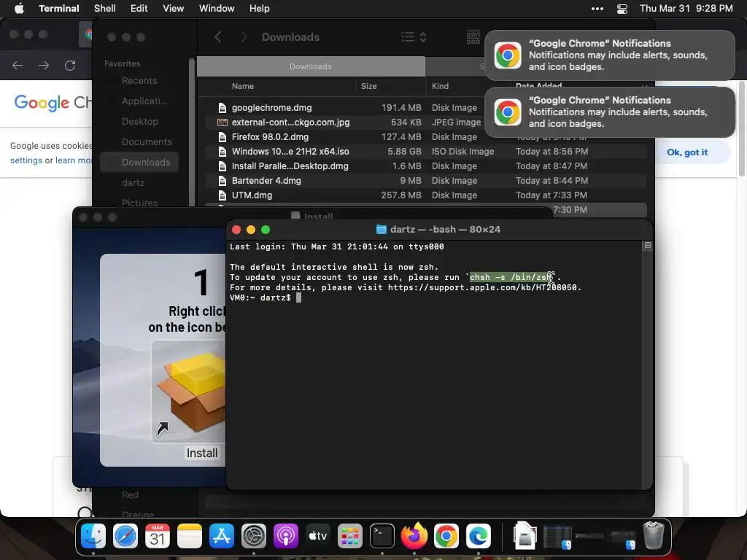Open Apple TV app in Dock

(318, 536)
